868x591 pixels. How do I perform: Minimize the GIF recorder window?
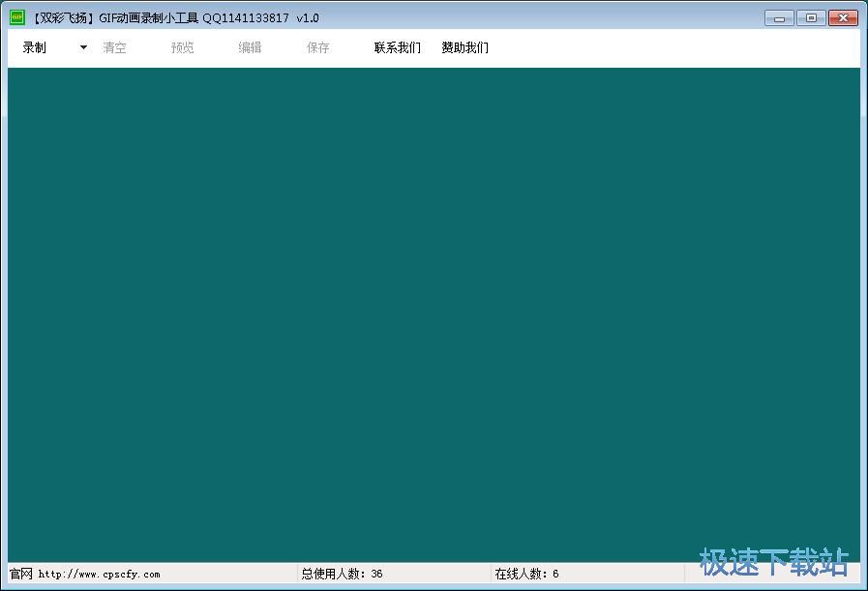pyautogui.click(x=779, y=18)
